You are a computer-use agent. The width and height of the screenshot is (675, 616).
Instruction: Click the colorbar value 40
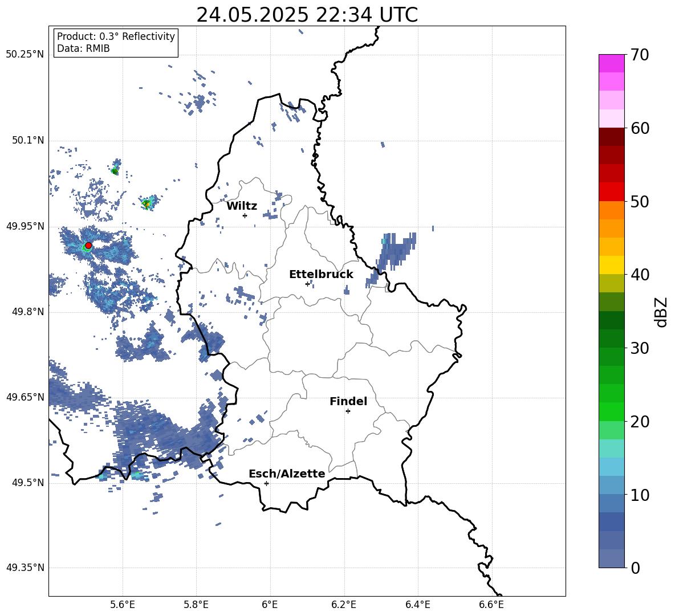tap(640, 275)
